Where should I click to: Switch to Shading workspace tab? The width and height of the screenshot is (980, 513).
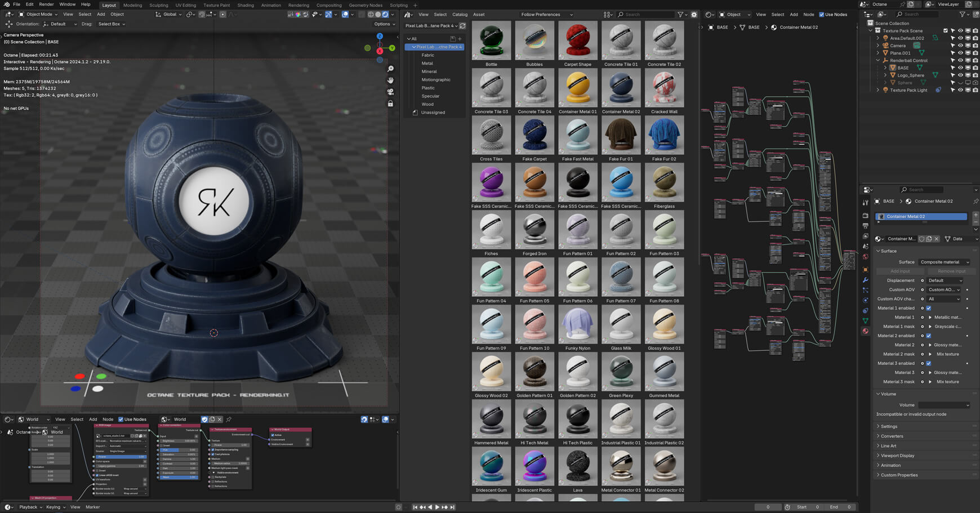tap(246, 5)
